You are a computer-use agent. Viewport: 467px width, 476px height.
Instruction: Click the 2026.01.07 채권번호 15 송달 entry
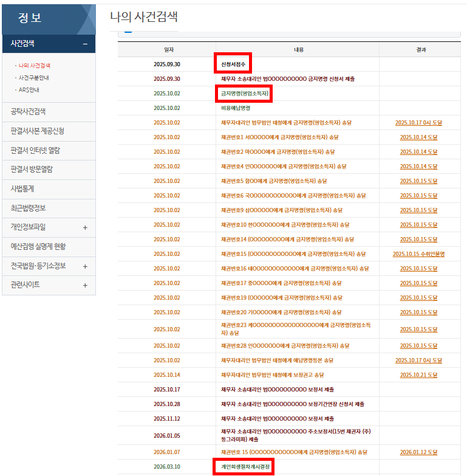294,452
